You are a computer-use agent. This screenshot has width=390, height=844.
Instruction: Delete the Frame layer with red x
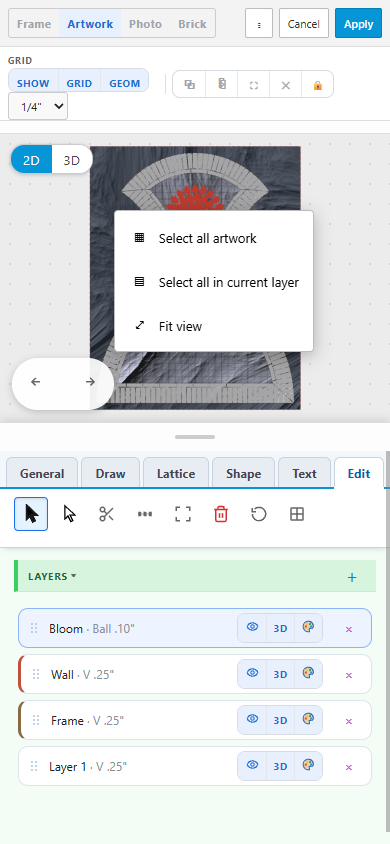coord(349,721)
